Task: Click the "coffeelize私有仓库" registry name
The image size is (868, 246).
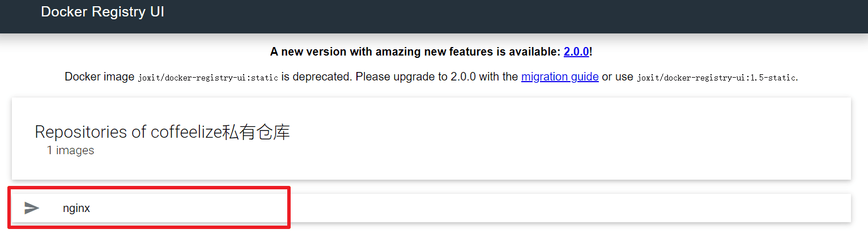Action: tap(220, 132)
